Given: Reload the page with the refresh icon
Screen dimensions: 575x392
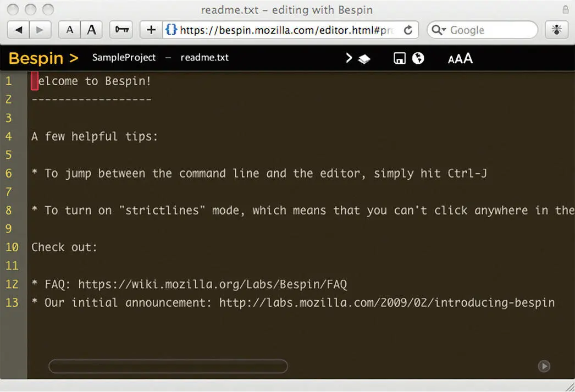Looking at the screenshot, I should (x=408, y=30).
